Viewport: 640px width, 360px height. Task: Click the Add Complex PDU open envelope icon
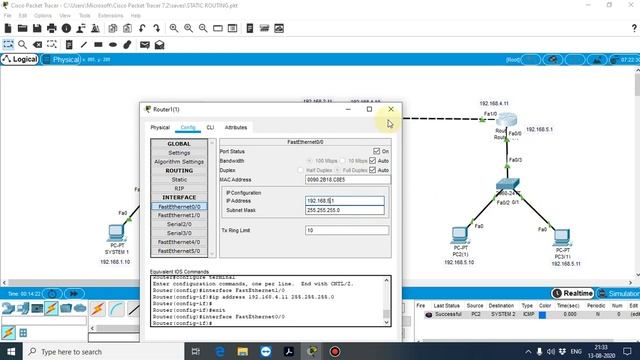(x=159, y=44)
